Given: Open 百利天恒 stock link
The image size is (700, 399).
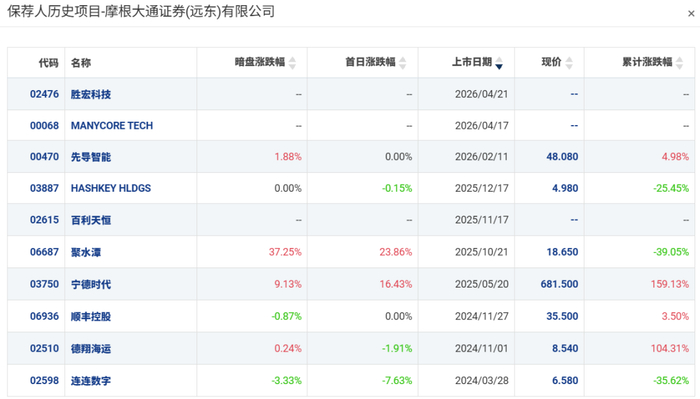Looking at the screenshot, I should click(91, 220).
